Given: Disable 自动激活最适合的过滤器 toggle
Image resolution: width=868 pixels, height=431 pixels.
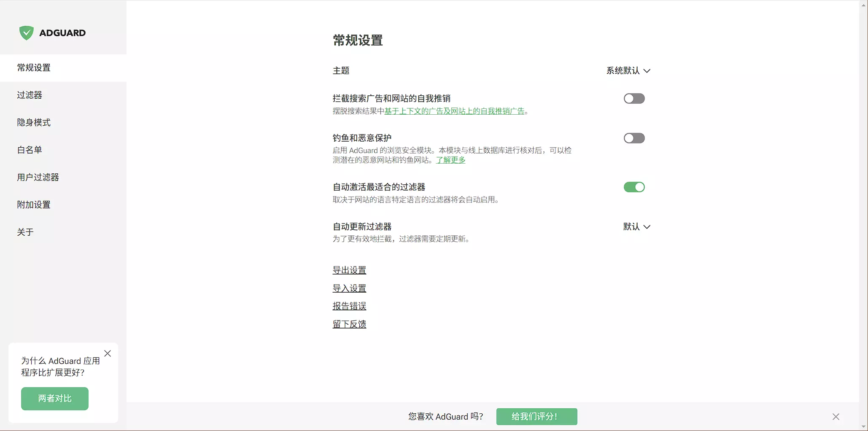Looking at the screenshot, I should pos(634,187).
